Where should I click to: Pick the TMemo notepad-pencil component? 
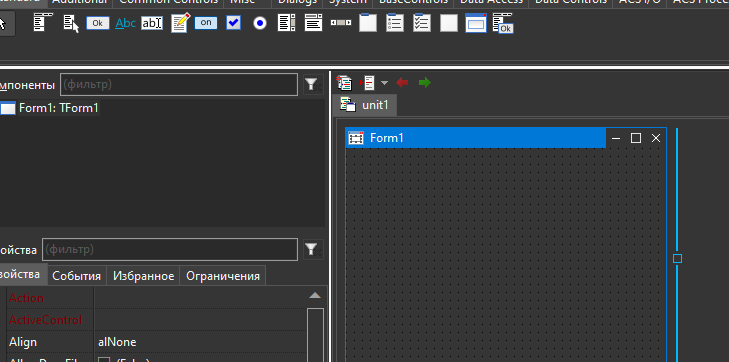180,23
